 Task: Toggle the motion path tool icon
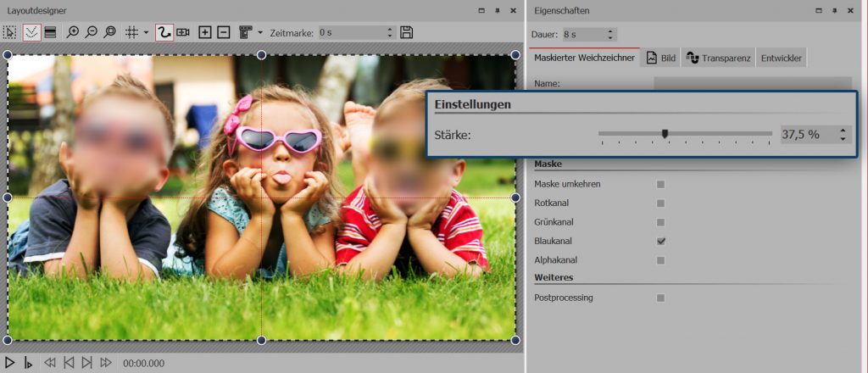click(x=164, y=32)
